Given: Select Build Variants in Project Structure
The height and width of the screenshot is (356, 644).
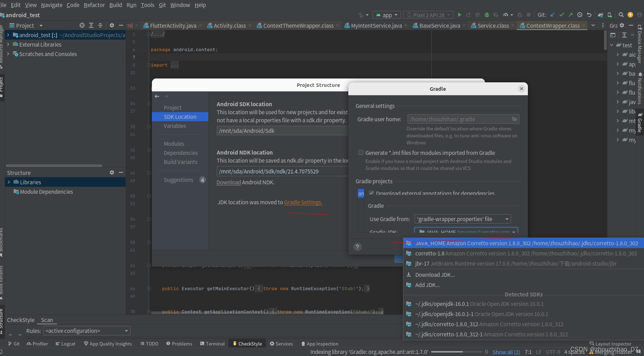Looking at the screenshot, I should pos(180,162).
